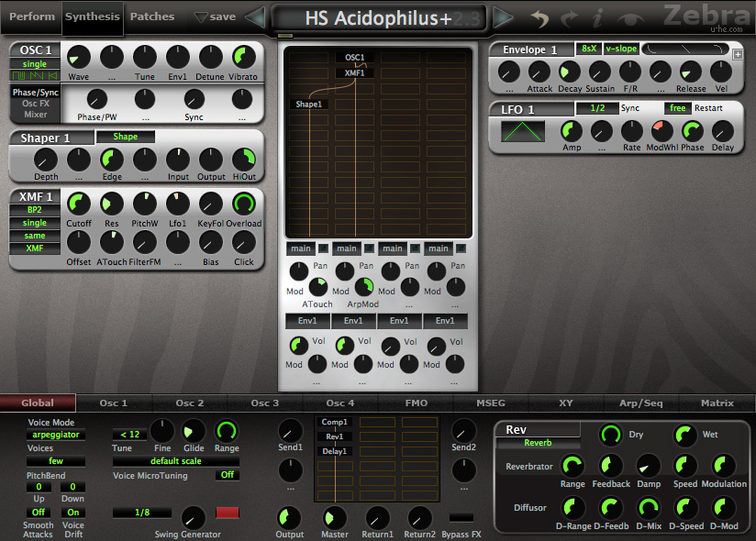Open the Shaper 1 Shape type selector
Image resolution: width=756 pixels, height=541 pixels.
tap(126, 137)
